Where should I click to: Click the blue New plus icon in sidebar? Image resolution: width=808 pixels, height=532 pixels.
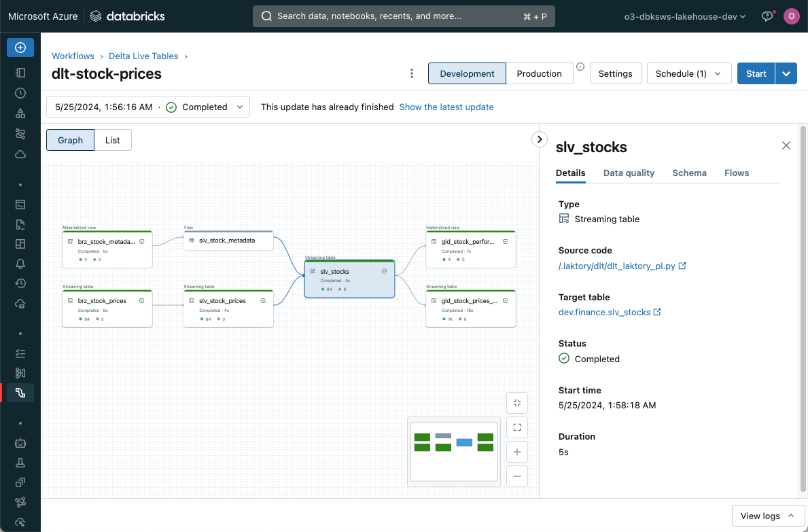[x=20, y=48]
